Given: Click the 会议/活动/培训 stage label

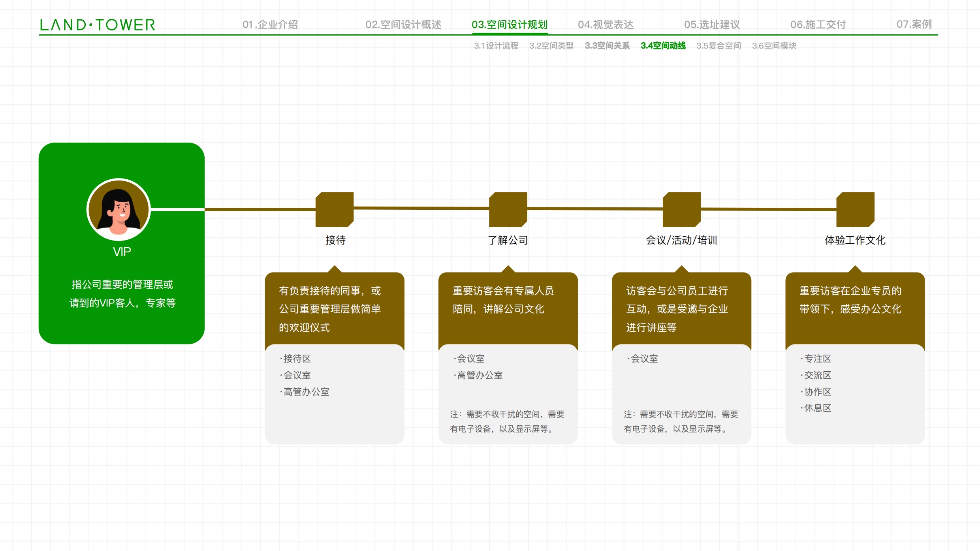Looking at the screenshot, I should pos(681,240).
